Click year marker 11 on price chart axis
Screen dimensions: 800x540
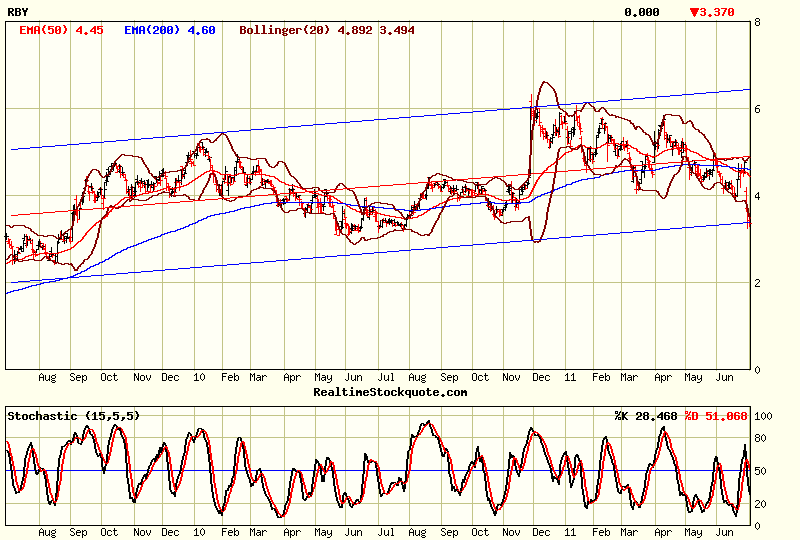point(569,378)
